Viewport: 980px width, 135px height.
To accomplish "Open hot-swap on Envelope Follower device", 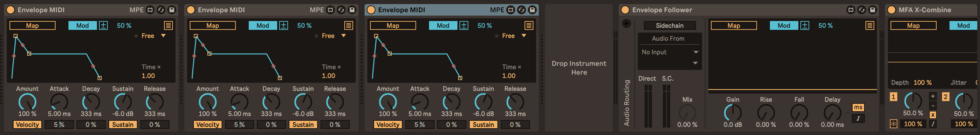I will (x=851, y=10).
